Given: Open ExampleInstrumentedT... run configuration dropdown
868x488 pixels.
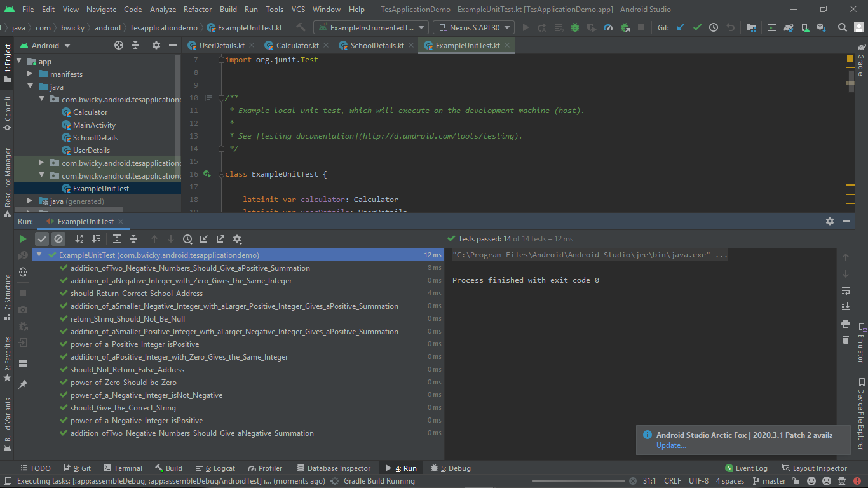Looking at the screenshot, I should tap(370, 27).
